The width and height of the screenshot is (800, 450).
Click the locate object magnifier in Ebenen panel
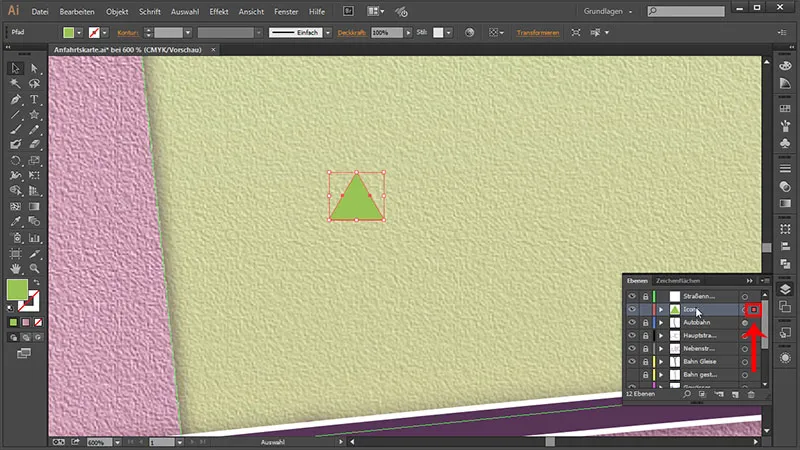point(687,394)
